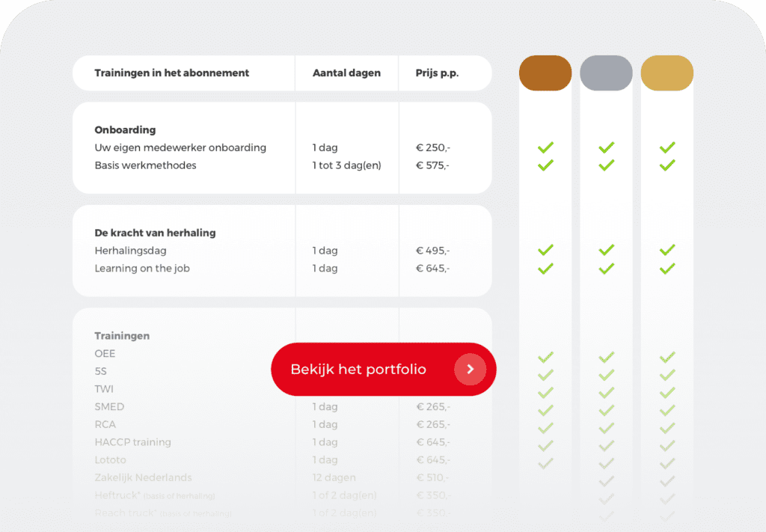Click the Learning on the job row label

coord(142,268)
